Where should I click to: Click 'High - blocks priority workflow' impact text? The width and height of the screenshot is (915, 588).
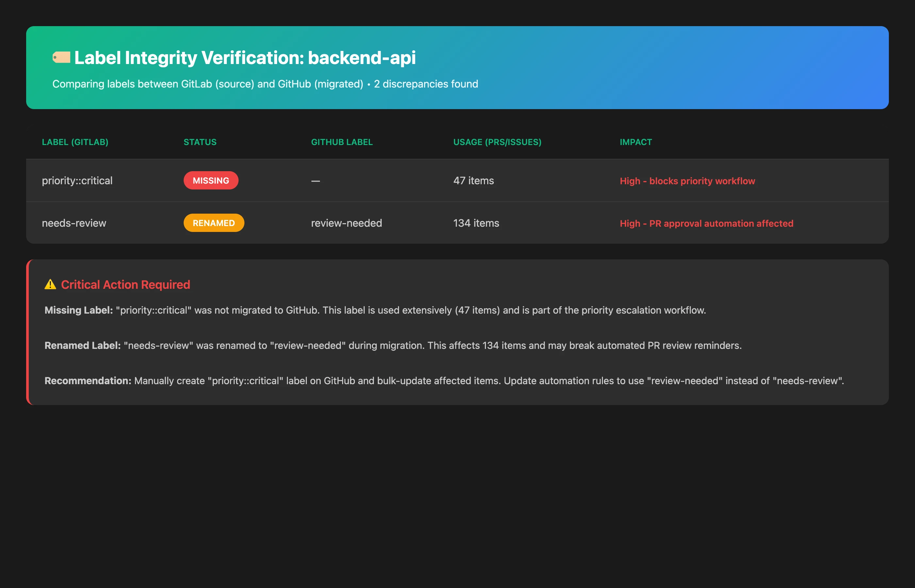pyautogui.click(x=688, y=181)
